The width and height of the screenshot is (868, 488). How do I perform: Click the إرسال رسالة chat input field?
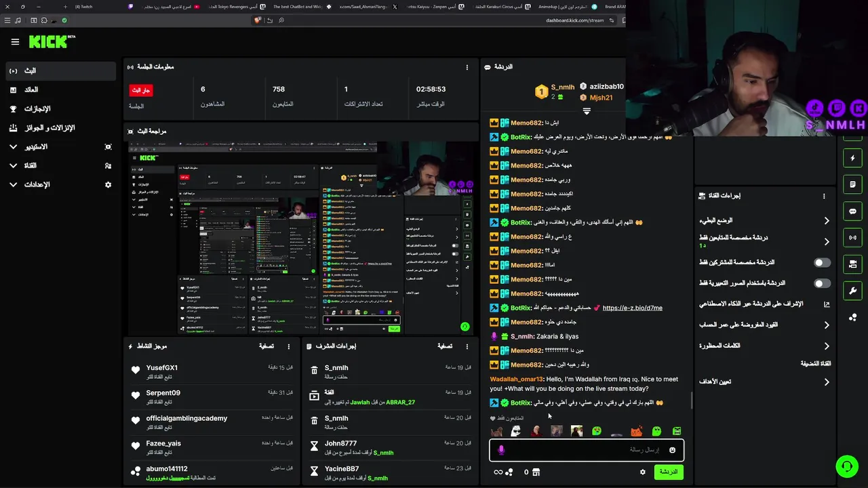[x=587, y=450]
